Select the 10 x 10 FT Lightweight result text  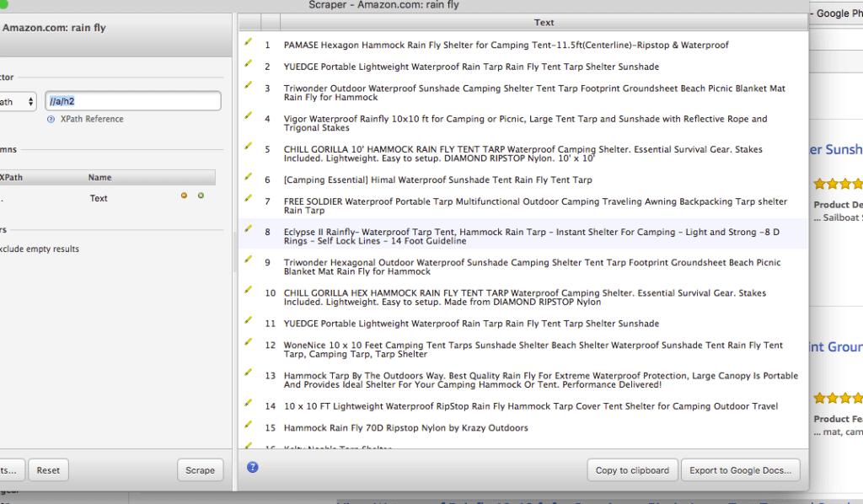tap(531, 406)
